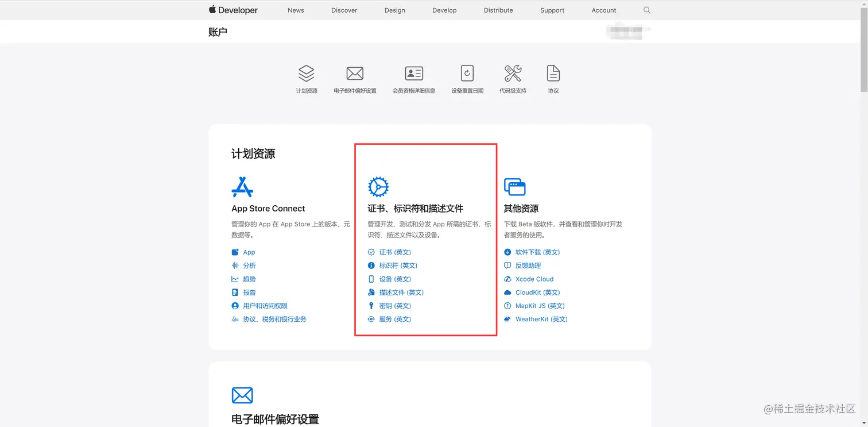868x427 pixels.
Task: Click the App Store Connect heading
Action: (268, 209)
